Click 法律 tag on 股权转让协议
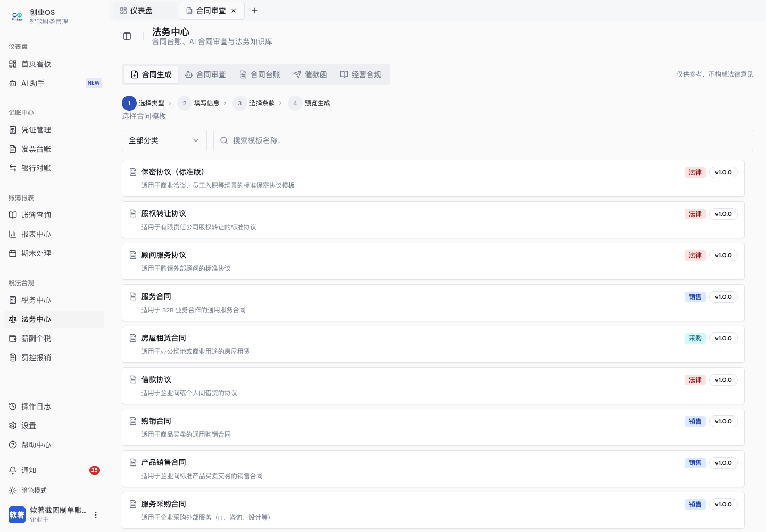This screenshot has height=532, width=766. 695,214
